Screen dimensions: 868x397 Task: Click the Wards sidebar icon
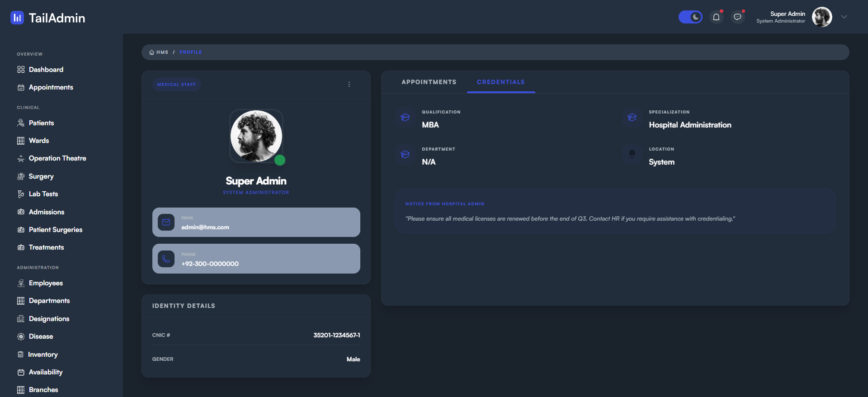(21, 141)
